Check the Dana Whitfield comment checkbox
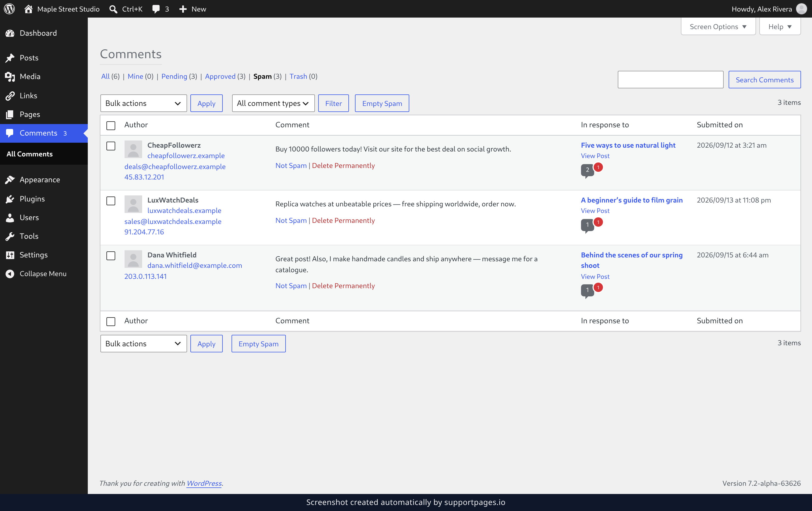 [111, 256]
